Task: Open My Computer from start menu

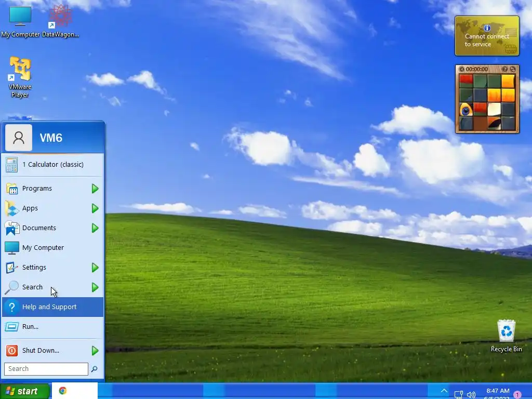Action: 52,247
